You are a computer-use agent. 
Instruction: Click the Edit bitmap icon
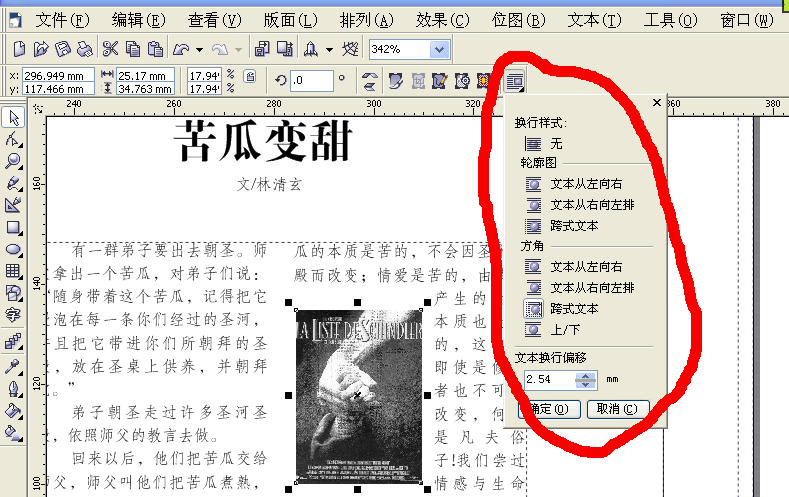[396, 81]
